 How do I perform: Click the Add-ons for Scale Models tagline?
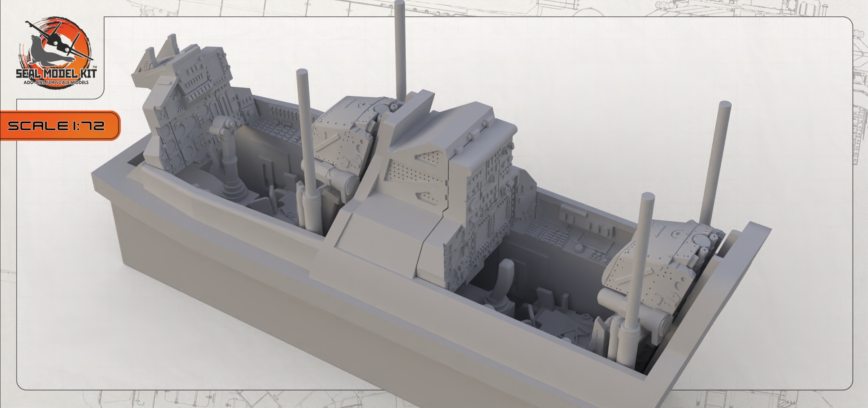pyautogui.click(x=56, y=82)
